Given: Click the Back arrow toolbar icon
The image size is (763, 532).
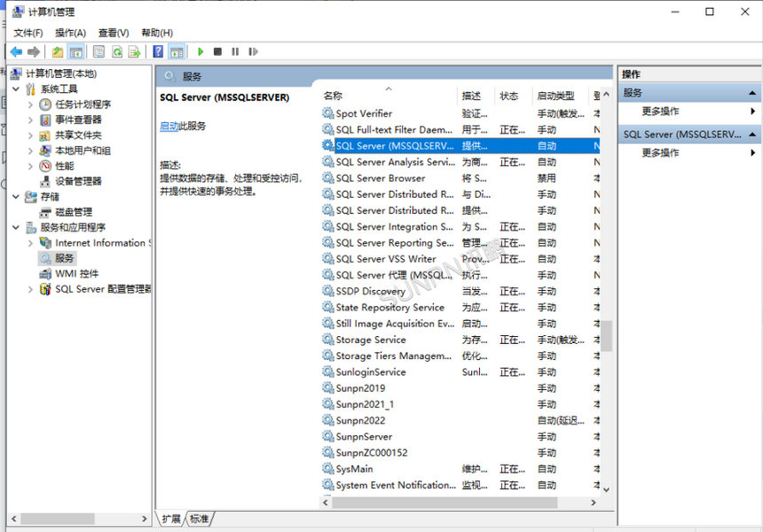Looking at the screenshot, I should point(16,51).
